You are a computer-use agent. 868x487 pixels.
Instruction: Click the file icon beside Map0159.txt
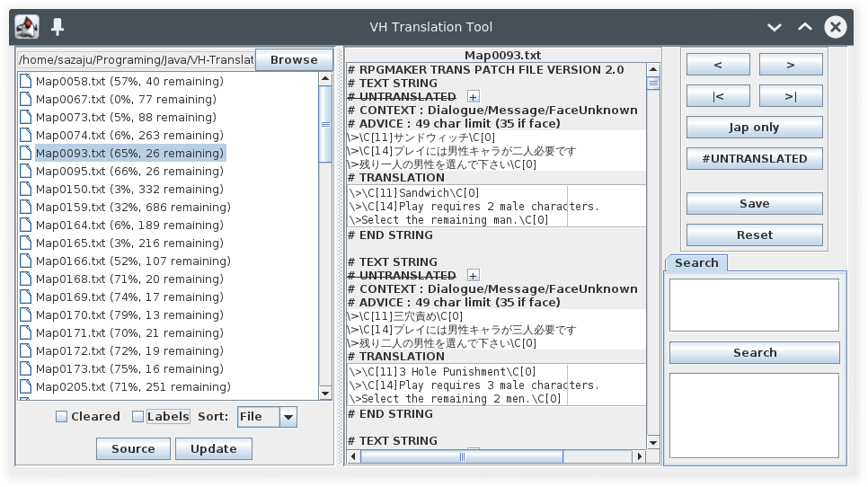pos(25,207)
